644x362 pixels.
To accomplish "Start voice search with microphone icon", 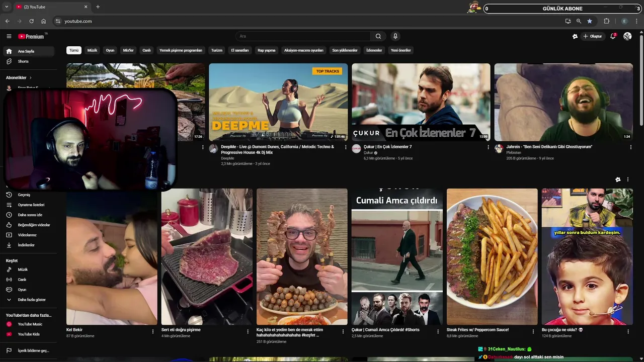I will [395, 36].
